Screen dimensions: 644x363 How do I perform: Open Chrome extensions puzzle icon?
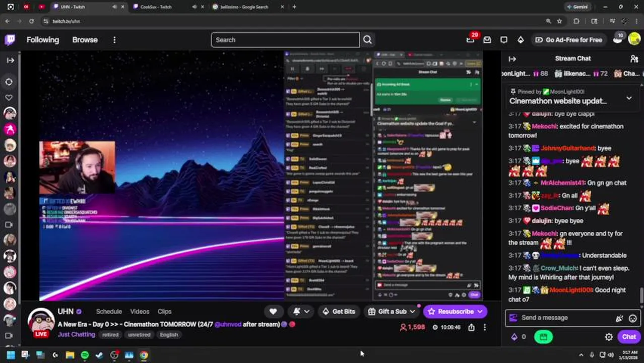click(x=576, y=21)
